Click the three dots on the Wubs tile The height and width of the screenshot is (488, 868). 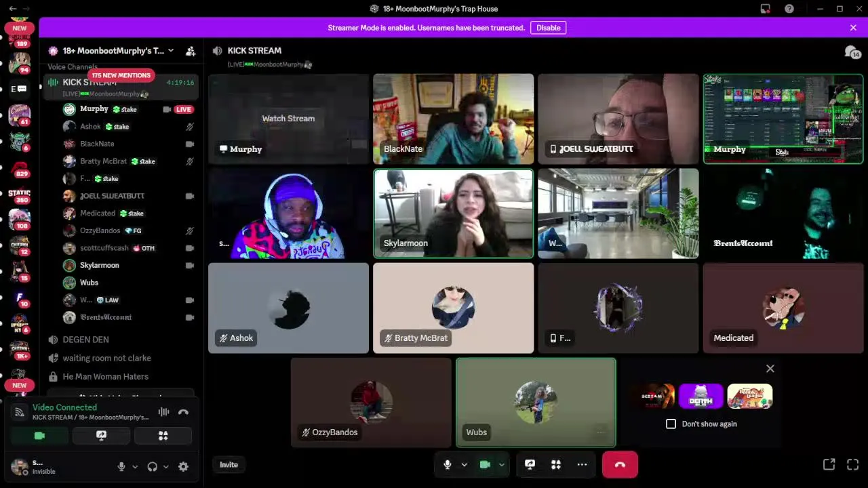[601, 432]
